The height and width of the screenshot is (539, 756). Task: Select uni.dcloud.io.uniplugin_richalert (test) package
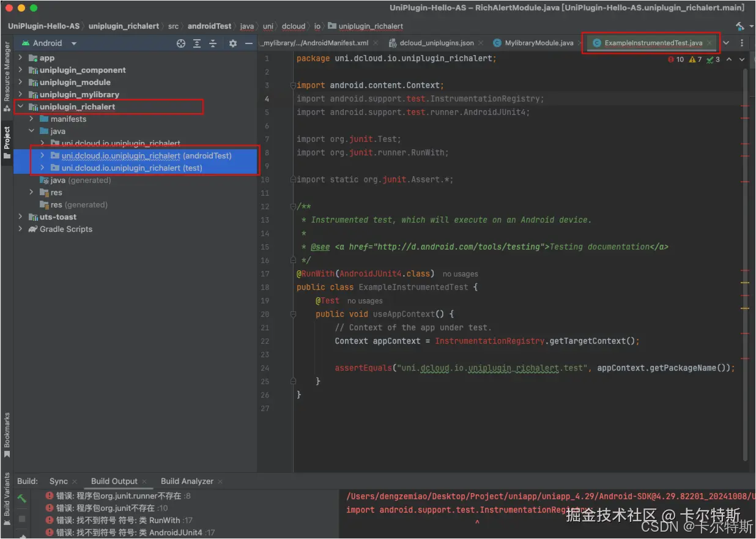click(132, 168)
